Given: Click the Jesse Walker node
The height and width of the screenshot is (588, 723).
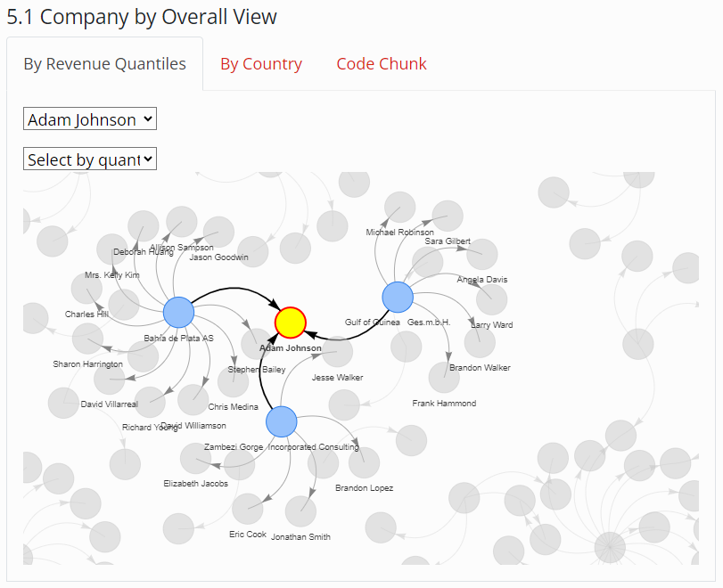Looking at the screenshot, I should 337,354.
